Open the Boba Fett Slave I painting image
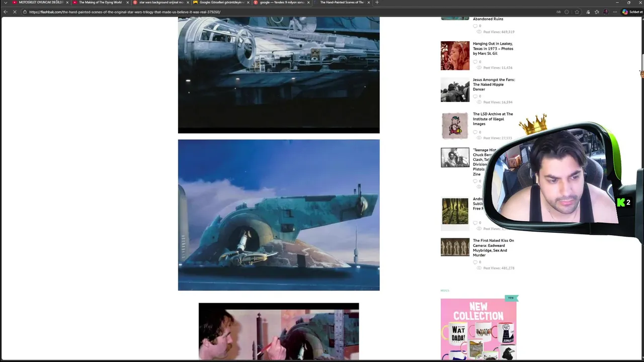The height and width of the screenshot is (362, 644). pos(279,215)
